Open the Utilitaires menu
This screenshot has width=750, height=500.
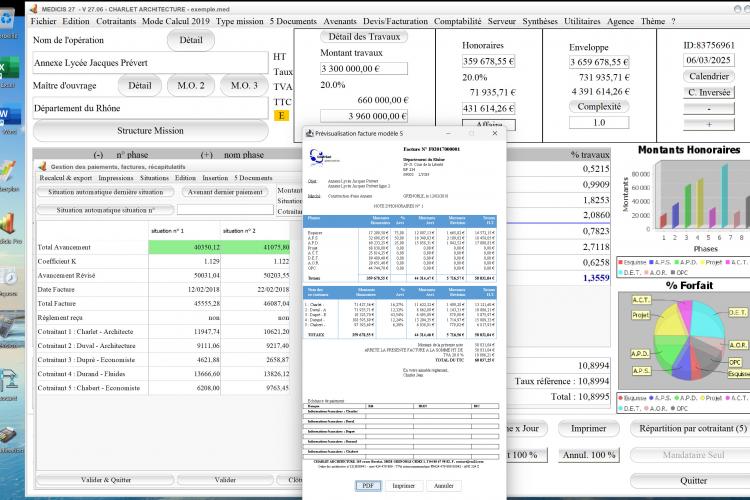coord(582,21)
